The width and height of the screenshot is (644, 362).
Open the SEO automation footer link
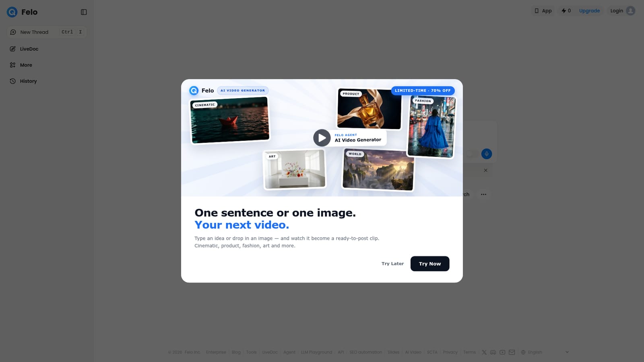point(365,352)
